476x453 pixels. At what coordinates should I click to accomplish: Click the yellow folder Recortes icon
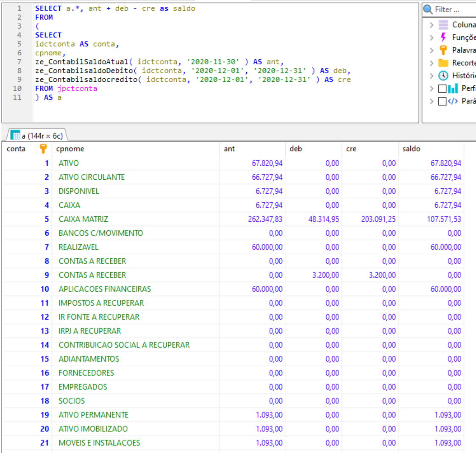click(443, 63)
